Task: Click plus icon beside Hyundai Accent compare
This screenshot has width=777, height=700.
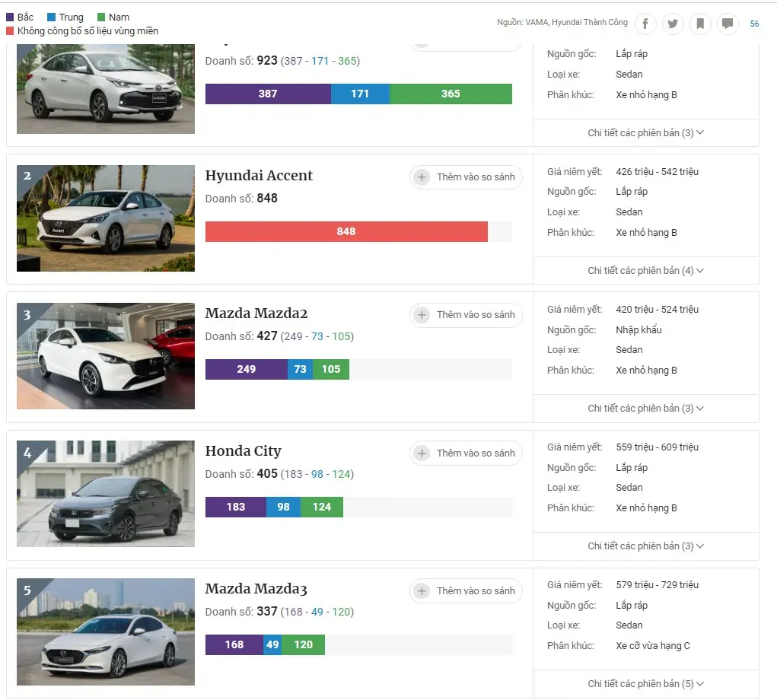Action: (x=422, y=177)
